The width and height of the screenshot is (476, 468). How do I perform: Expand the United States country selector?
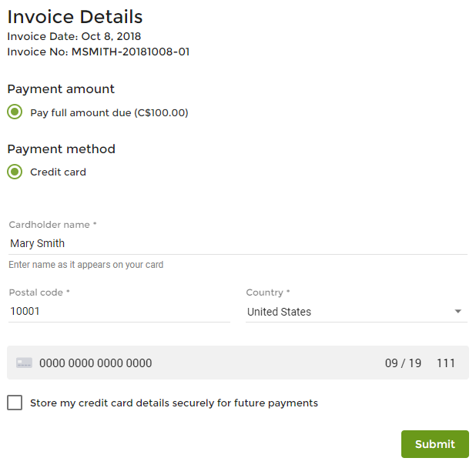[x=357, y=312]
